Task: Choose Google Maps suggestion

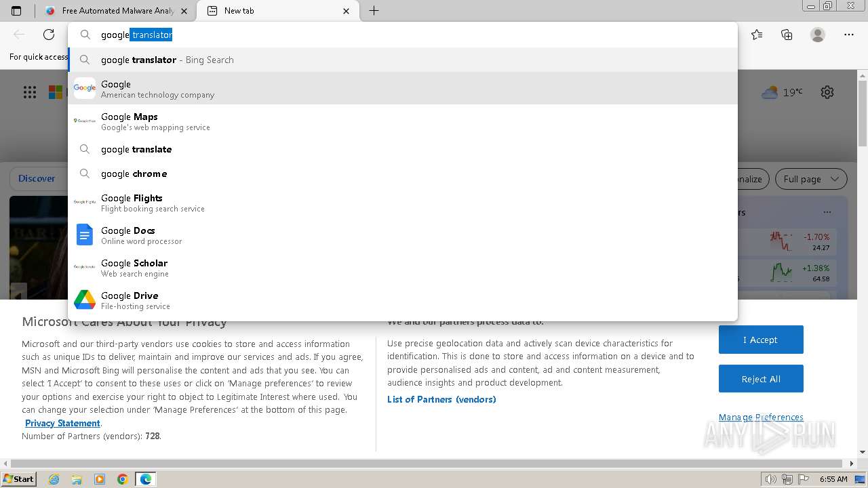Action: coord(403,121)
